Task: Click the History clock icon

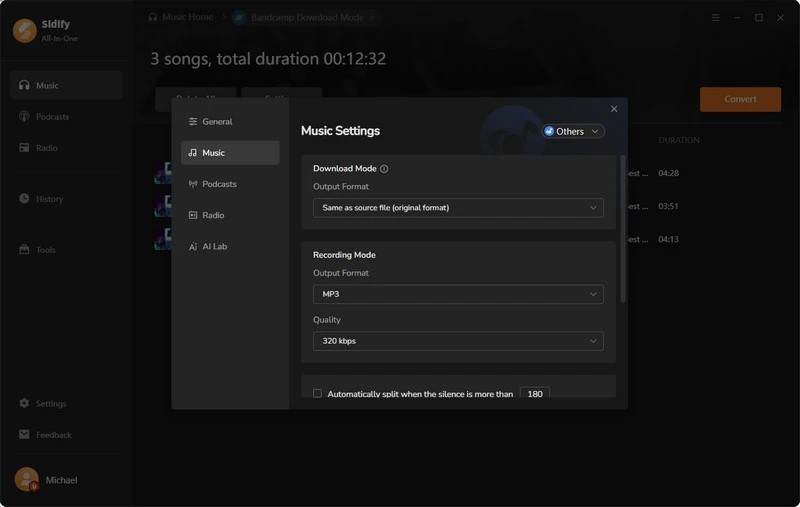Action: pos(24,198)
